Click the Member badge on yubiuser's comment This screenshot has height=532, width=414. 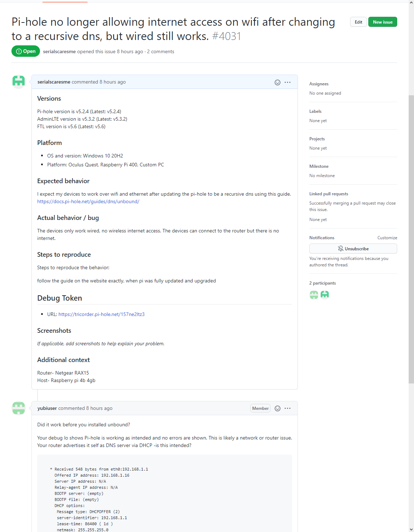(x=260, y=408)
